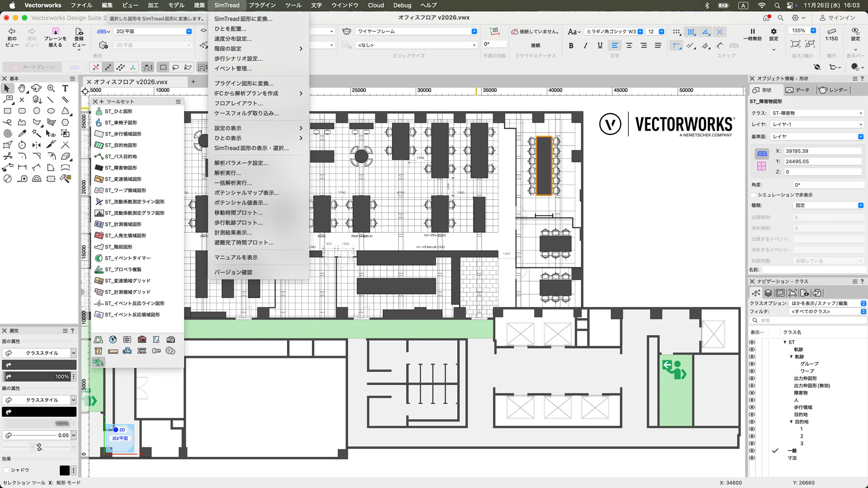
Task: Switch to the レンダー tab
Action: [x=833, y=90]
